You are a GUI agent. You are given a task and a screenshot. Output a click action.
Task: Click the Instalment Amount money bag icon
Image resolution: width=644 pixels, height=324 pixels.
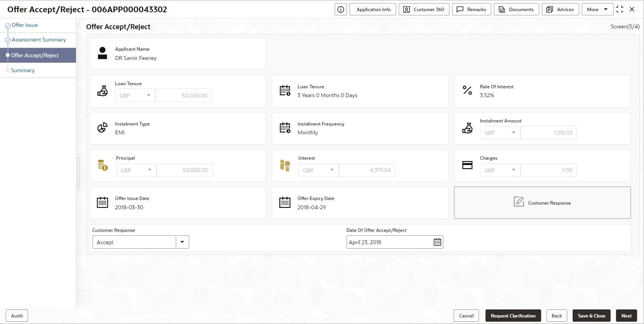tap(467, 128)
